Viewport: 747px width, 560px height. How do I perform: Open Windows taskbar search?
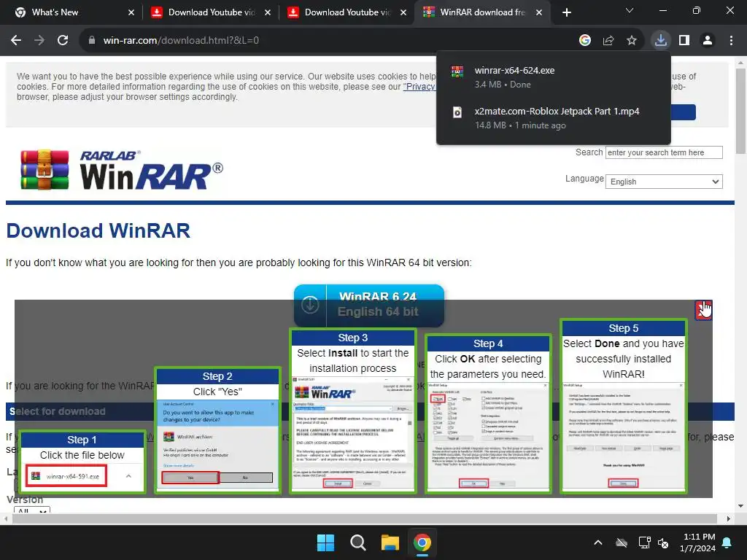(x=357, y=542)
